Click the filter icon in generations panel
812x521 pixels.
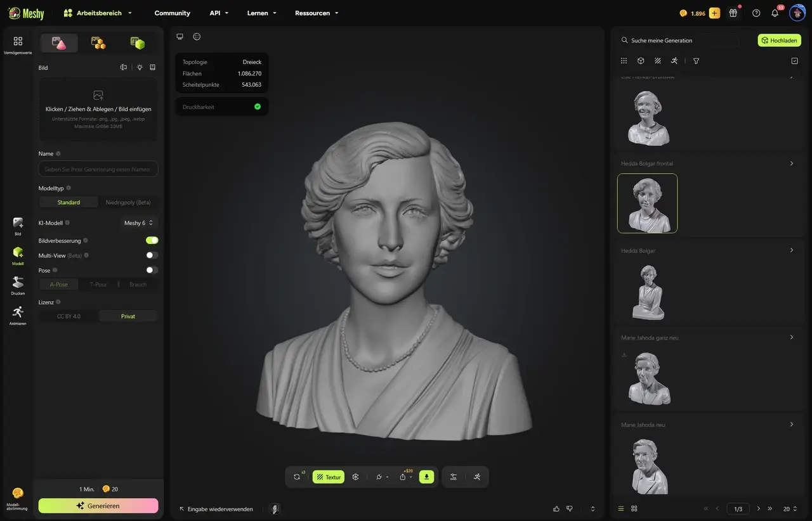pos(696,61)
